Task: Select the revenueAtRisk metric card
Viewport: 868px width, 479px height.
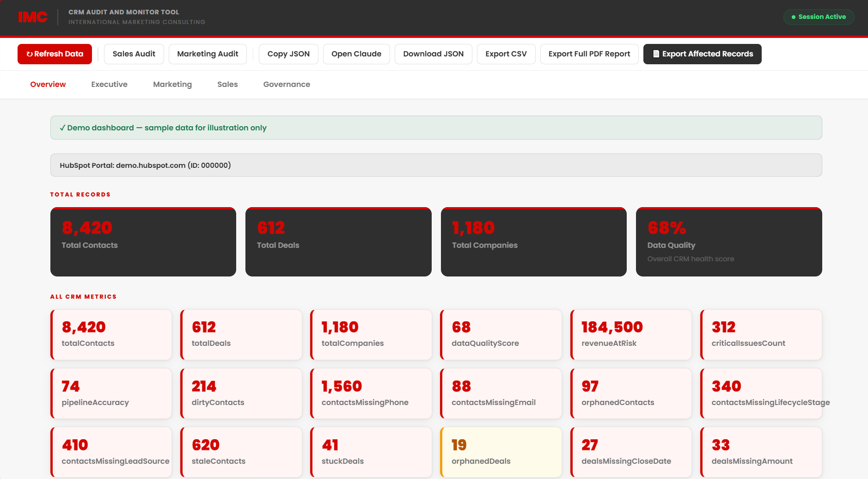Action: [x=631, y=335]
